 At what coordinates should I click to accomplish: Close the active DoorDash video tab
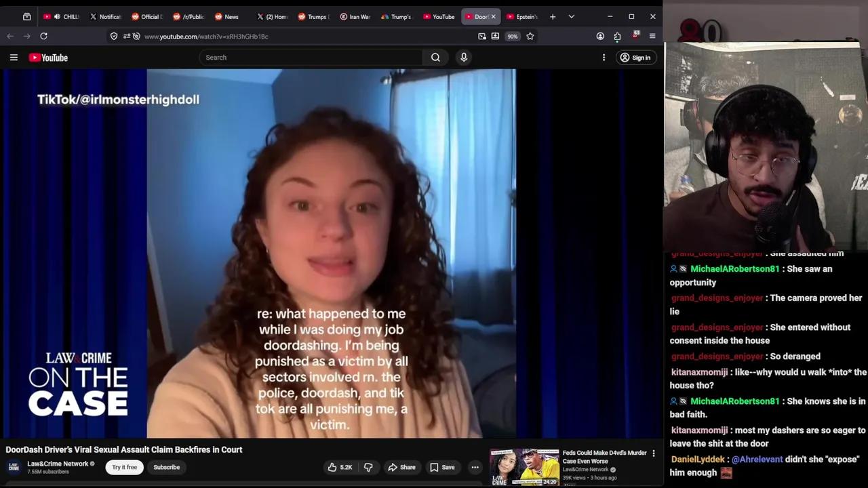coord(493,16)
